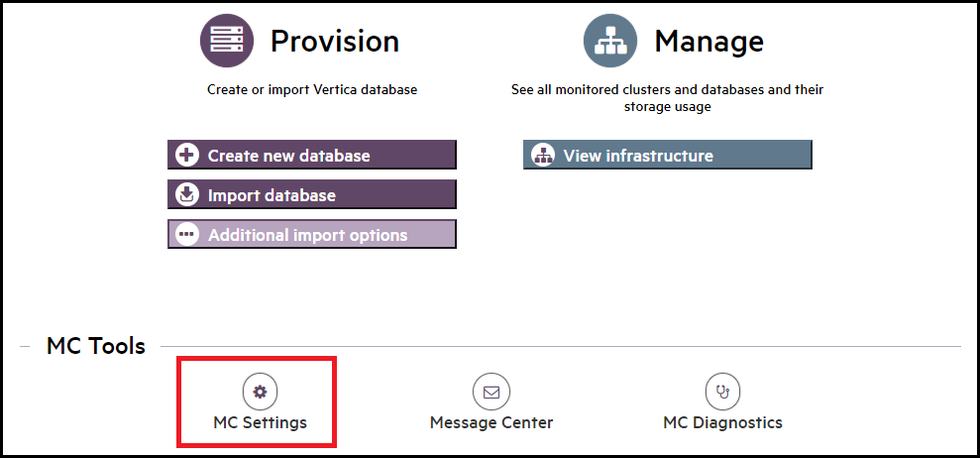Click the download arrow icon on Import database

[x=187, y=195]
